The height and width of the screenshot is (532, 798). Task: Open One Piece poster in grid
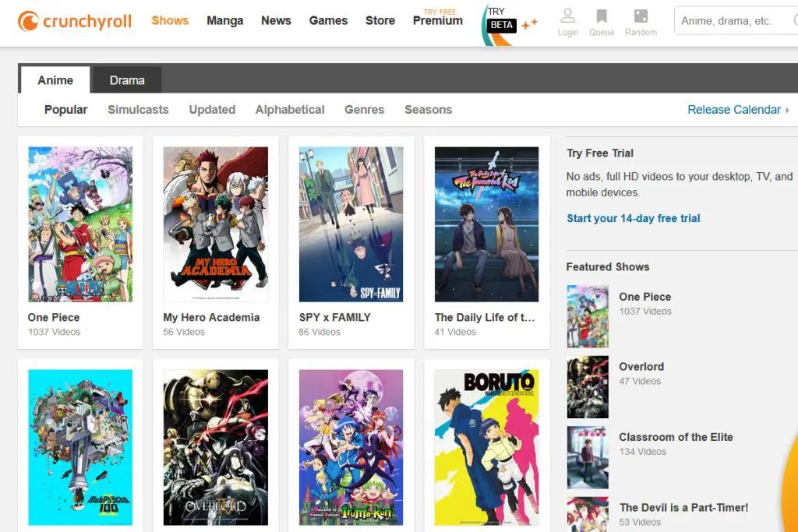80,224
